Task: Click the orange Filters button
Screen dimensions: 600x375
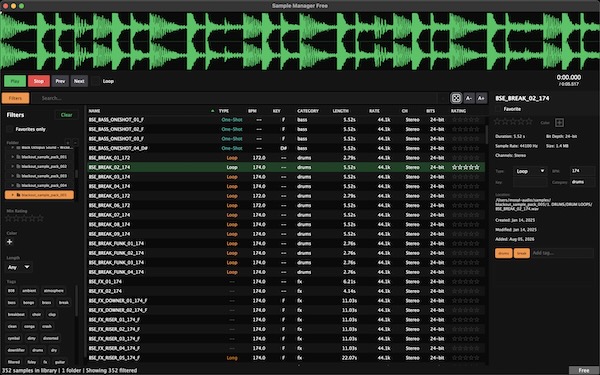Action: [x=15, y=98]
